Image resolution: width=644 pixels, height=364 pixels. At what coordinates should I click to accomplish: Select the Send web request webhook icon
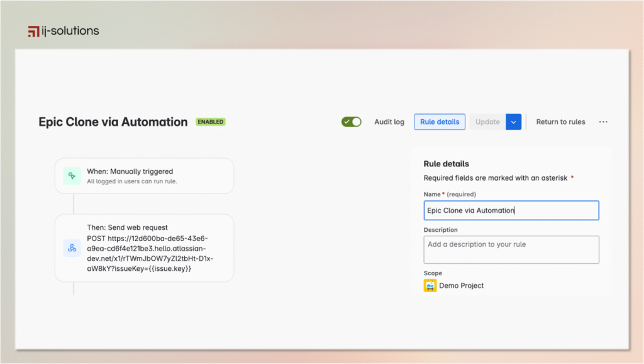pyautogui.click(x=72, y=248)
